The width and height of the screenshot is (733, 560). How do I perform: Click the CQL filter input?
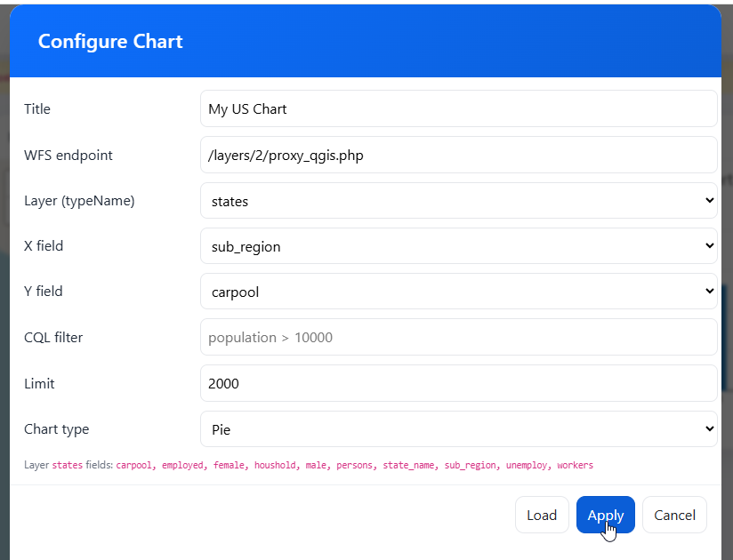click(x=459, y=337)
